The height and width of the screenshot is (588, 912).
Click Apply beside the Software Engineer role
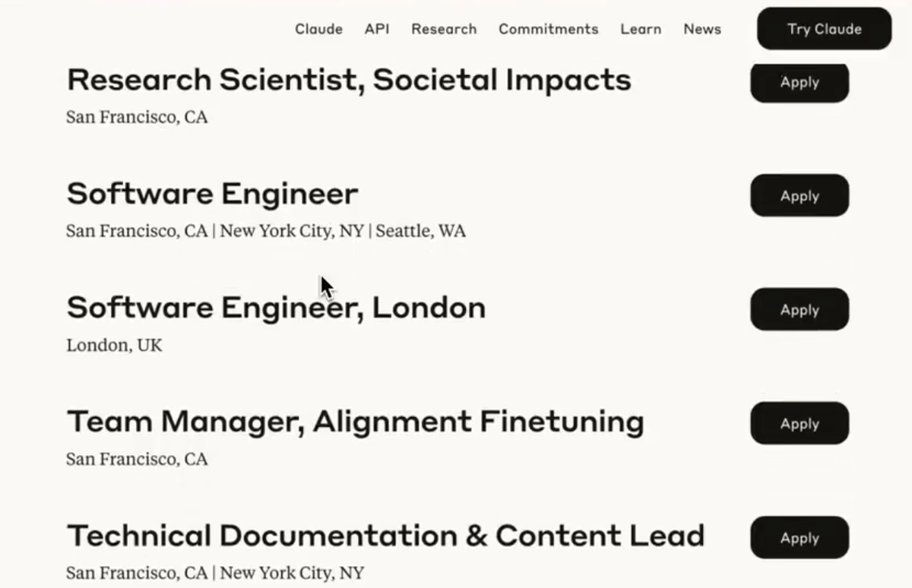tap(800, 196)
